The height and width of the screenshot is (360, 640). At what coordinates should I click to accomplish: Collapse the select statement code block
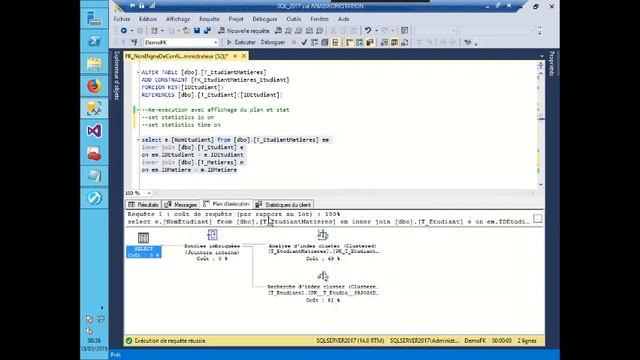click(x=138, y=140)
